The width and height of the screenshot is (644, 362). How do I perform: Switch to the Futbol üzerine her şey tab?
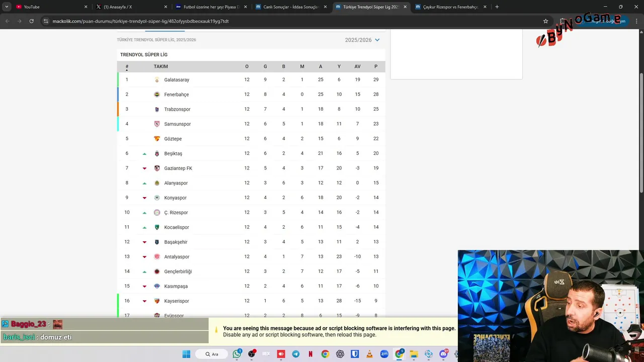[210, 7]
